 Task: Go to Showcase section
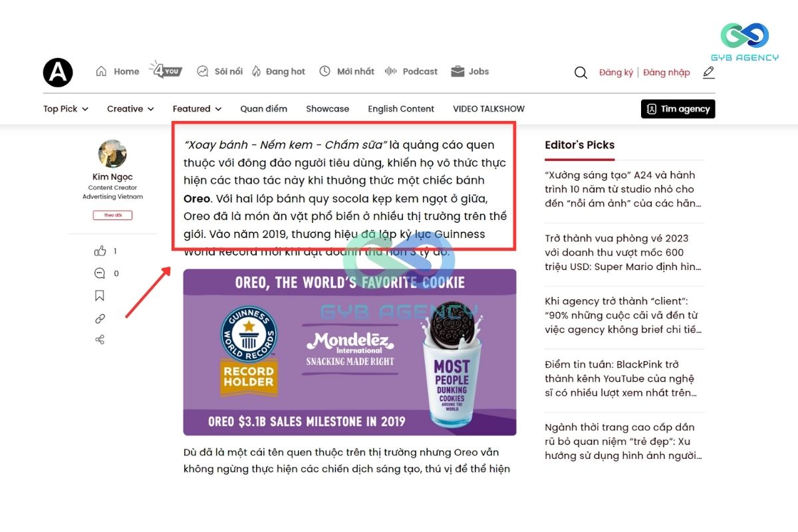[x=327, y=109]
